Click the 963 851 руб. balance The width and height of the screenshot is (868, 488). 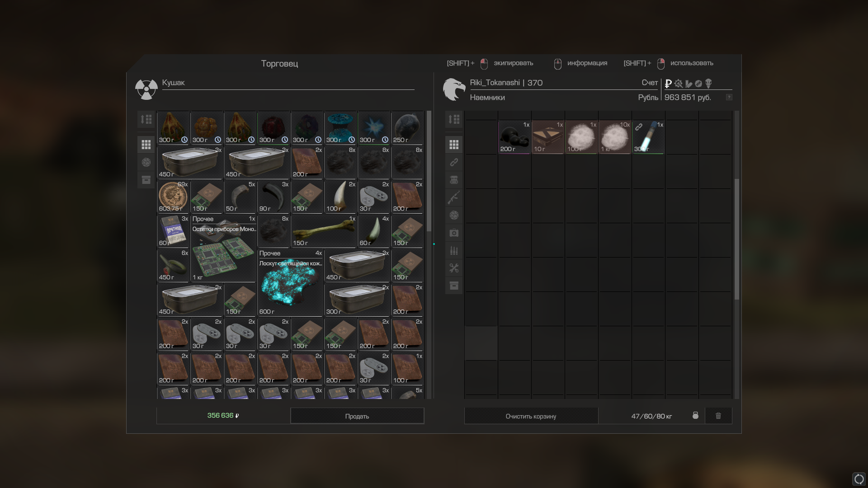688,98
